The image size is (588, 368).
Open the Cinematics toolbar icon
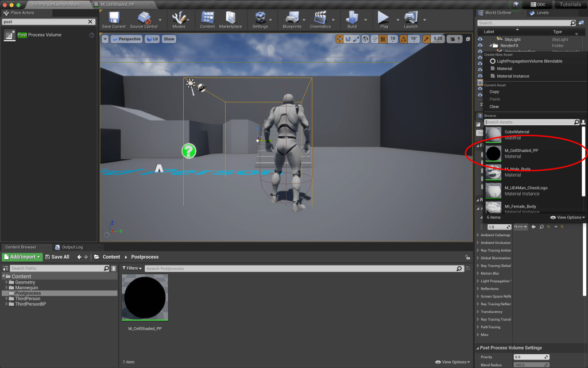click(320, 18)
